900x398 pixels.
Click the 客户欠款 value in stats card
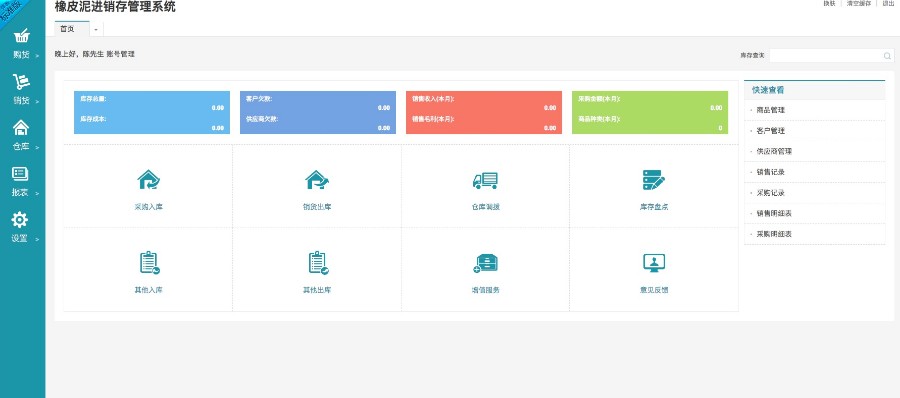point(383,108)
